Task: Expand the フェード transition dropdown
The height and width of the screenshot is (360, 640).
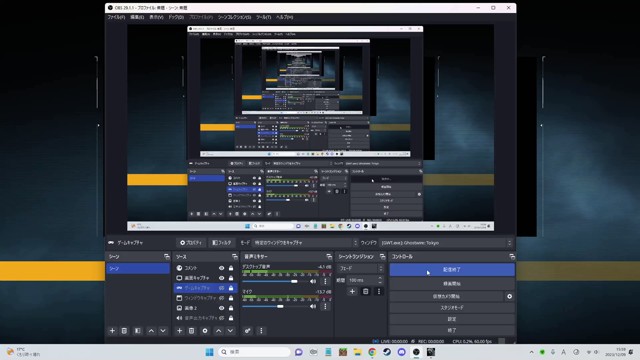Action: [360, 269]
